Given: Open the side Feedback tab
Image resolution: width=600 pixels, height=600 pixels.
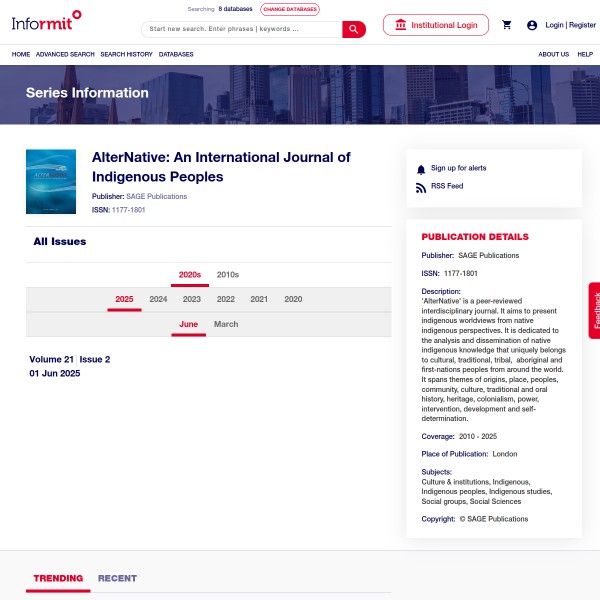Looking at the screenshot, I should tap(595, 310).
